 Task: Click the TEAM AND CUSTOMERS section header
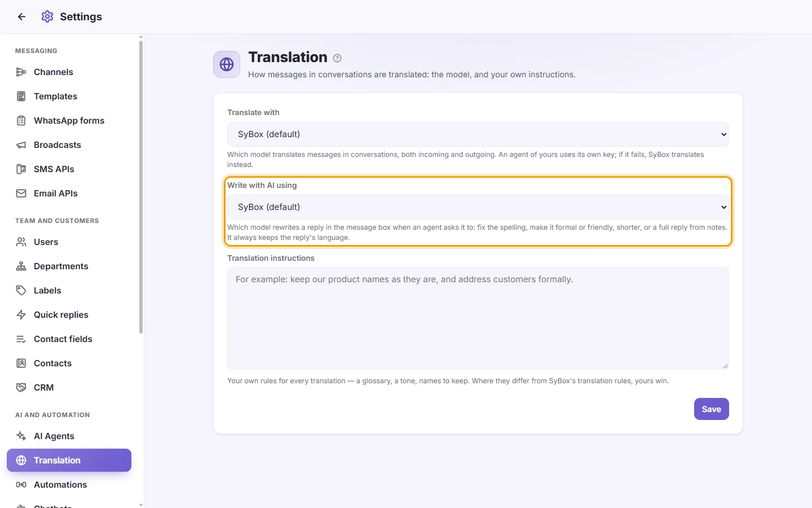(57, 221)
